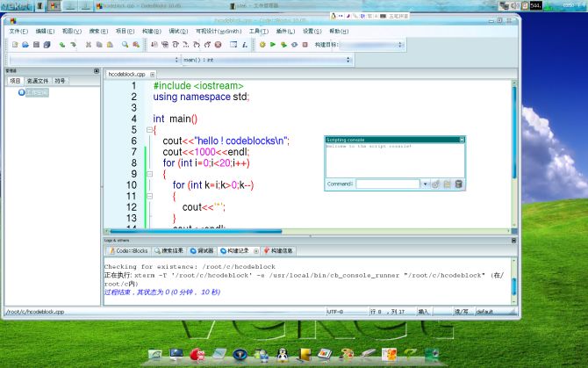Click the penguin icon in the dock
The width and height of the screenshot is (588, 368).
[283, 355]
